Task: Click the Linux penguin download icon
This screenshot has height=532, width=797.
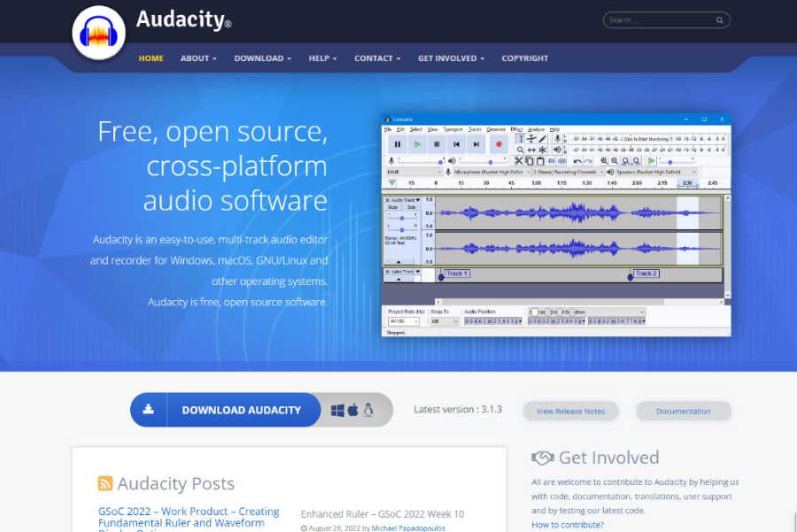Action: 368,410
